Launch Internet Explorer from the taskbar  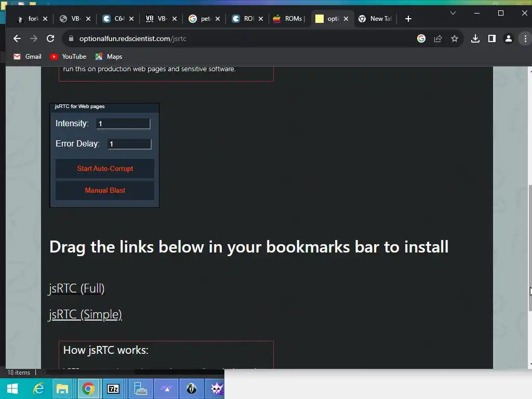(x=38, y=389)
